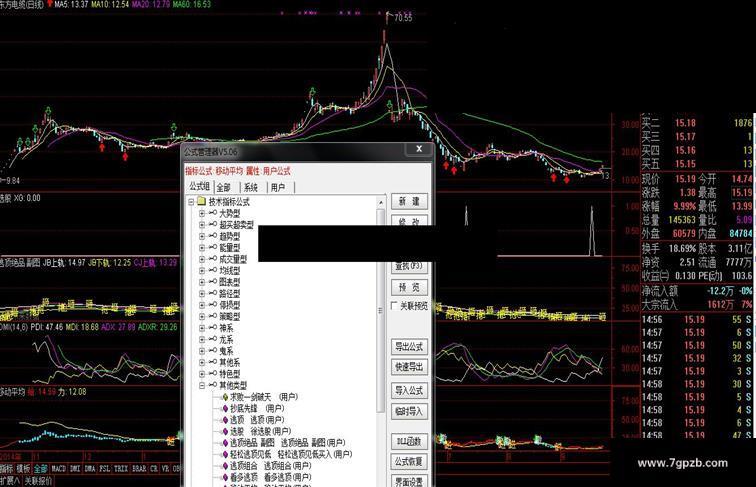Viewport: 756px width, 487px height.
Task: Click the key icon beside 龙系
Action: 213,339
